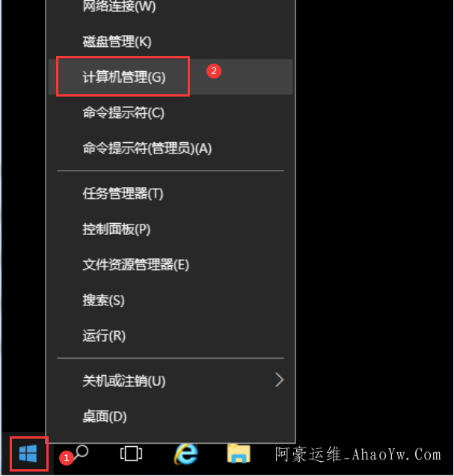
Task: Click the 阿豪运维 AhaoYw.Com watermark text
Action: click(358, 454)
